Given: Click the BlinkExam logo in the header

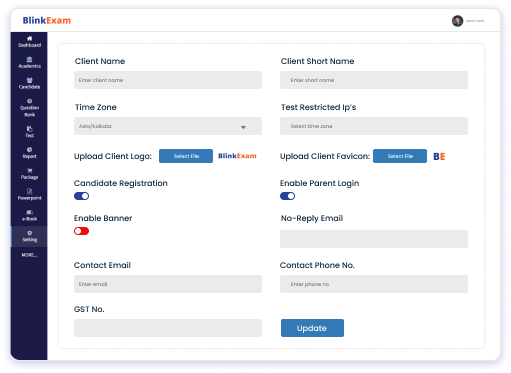Looking at the screenshot, I should pyautogui.click(x=47, y=20).
